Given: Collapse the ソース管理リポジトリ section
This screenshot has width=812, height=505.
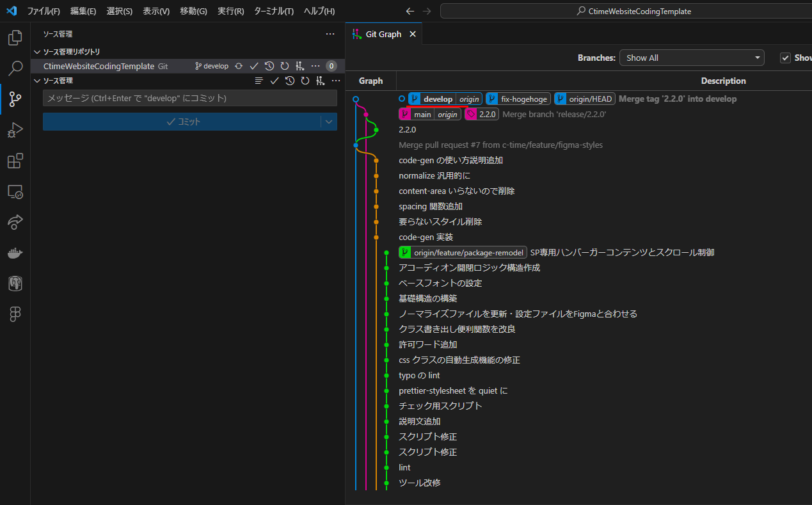Looking at the screenshot, I should point(36,52).
